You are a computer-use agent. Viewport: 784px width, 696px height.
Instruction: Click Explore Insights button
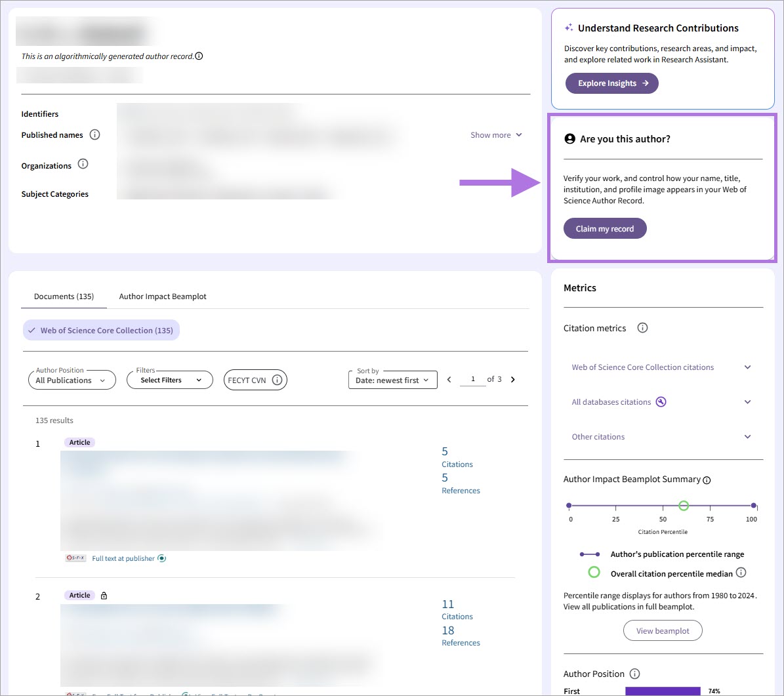[x=611, y=83]
